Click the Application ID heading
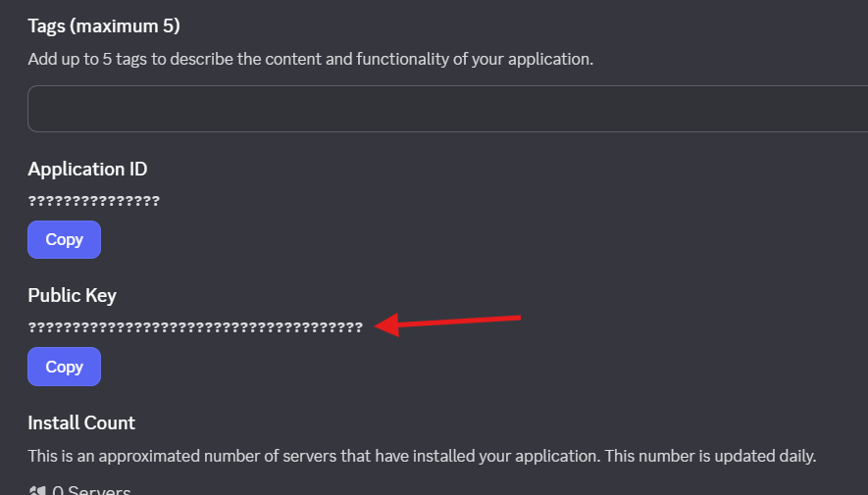The width and height of the screenshot is (868, 495). (87, 170)
